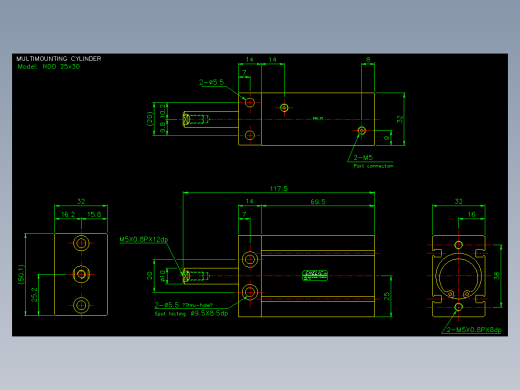Select the 38 vertical dimension

[497, 276]
